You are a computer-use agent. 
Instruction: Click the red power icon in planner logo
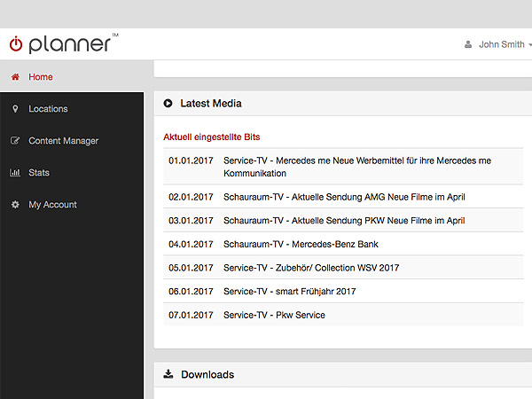tap(16, 44)
